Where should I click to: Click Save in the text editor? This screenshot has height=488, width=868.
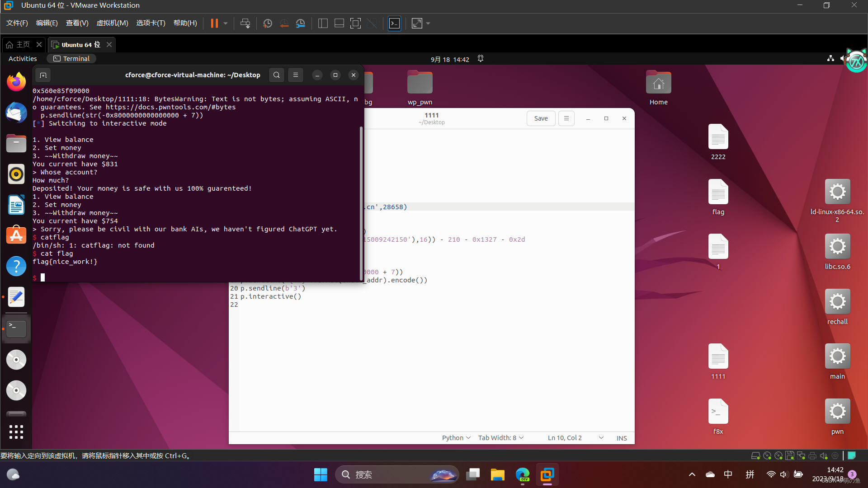[x=541, y=118]
